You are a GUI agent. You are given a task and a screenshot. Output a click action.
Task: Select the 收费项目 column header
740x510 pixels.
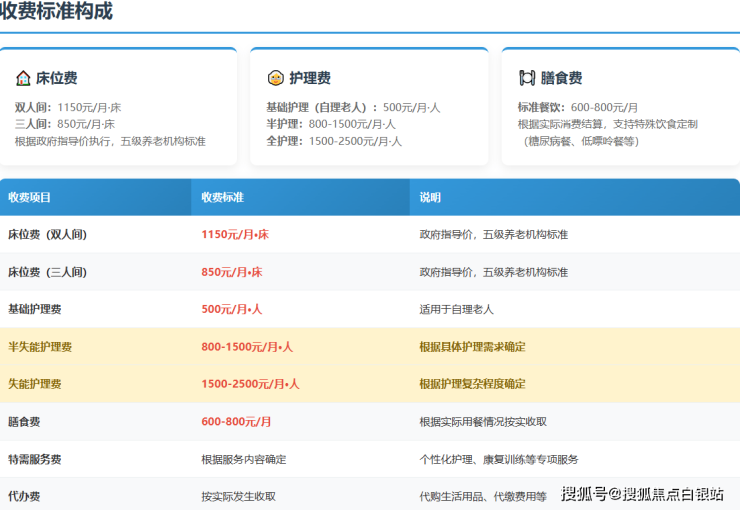[x=29, y=198]
